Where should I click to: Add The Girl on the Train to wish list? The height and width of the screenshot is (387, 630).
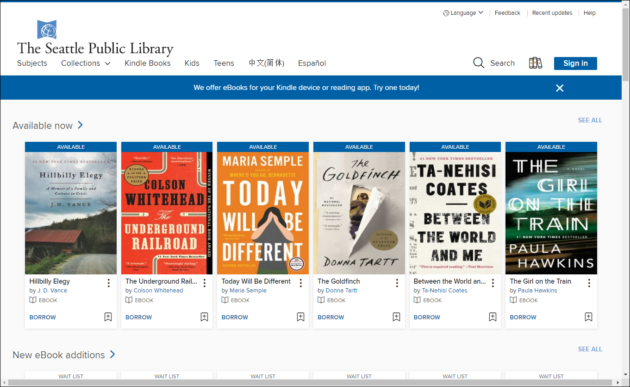pyautogui.click(x=588, y=317)
